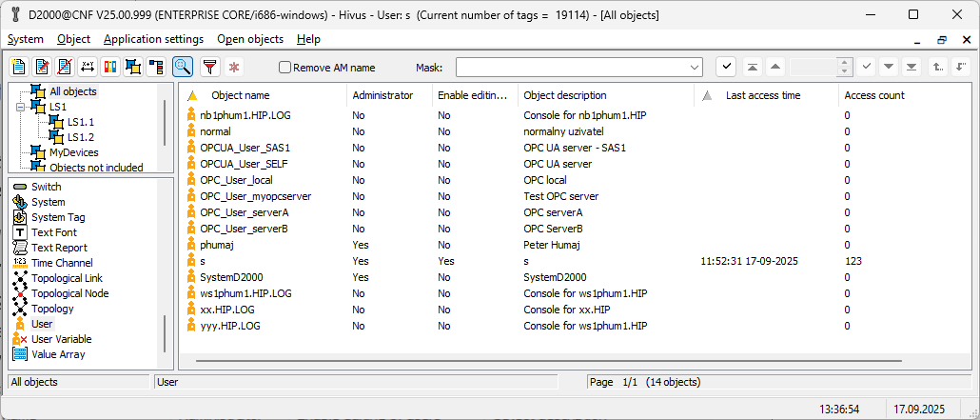This screenshot has height=420, width=980.
Task: Click the new object document icon
Action: [18, 67]
